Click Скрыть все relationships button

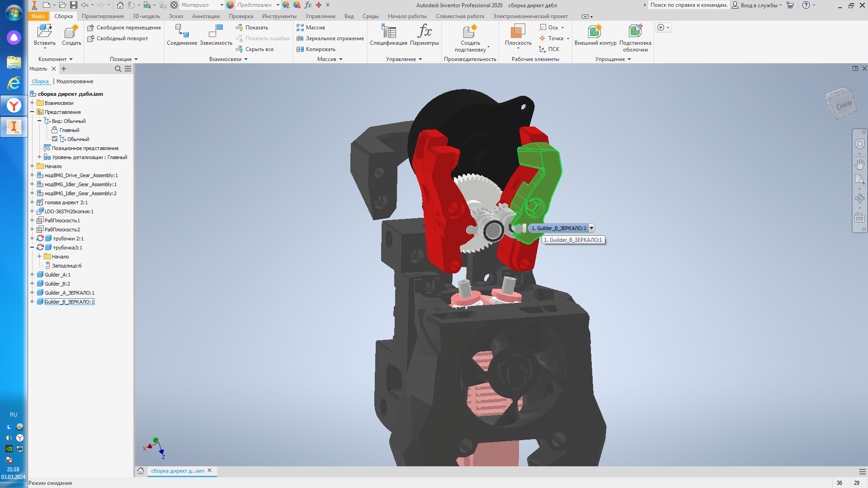coord(255,49)
